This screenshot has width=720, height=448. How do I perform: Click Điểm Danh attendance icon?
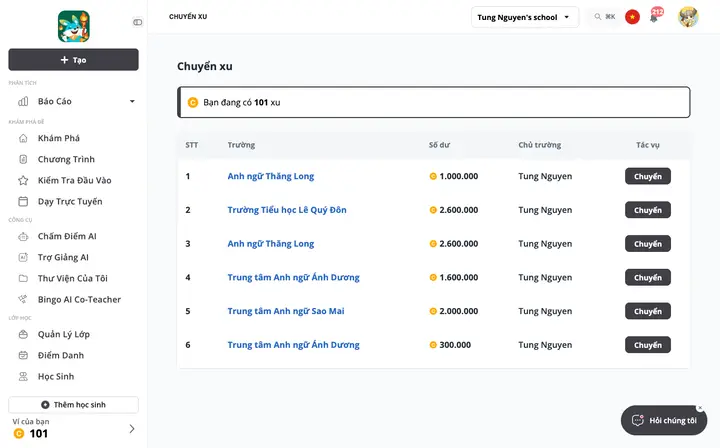[23, 355]
